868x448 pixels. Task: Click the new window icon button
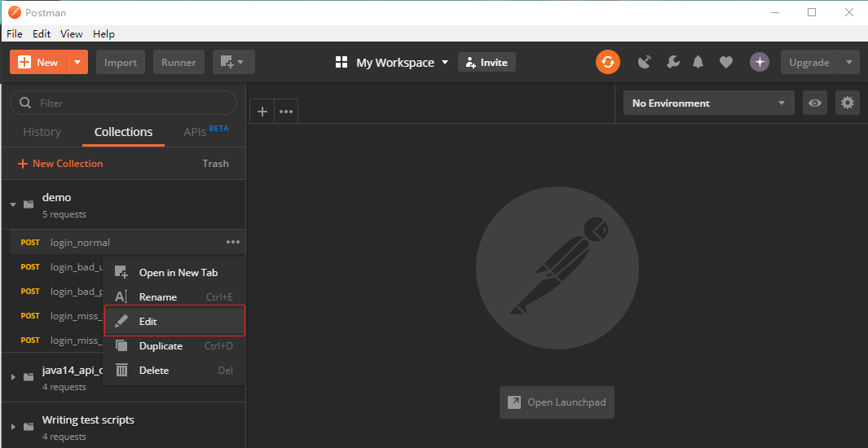pos(234,62)
